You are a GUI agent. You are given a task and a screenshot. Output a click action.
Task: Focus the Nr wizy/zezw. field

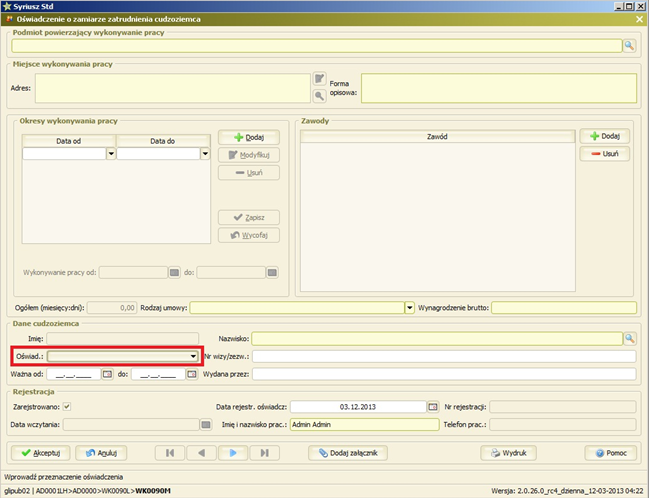coord(444,356)
